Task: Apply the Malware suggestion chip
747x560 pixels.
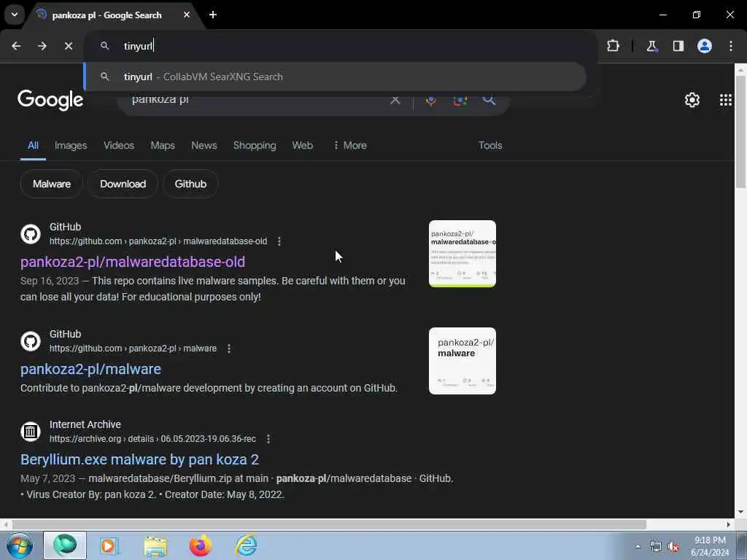Action: [x=52, y=184]
